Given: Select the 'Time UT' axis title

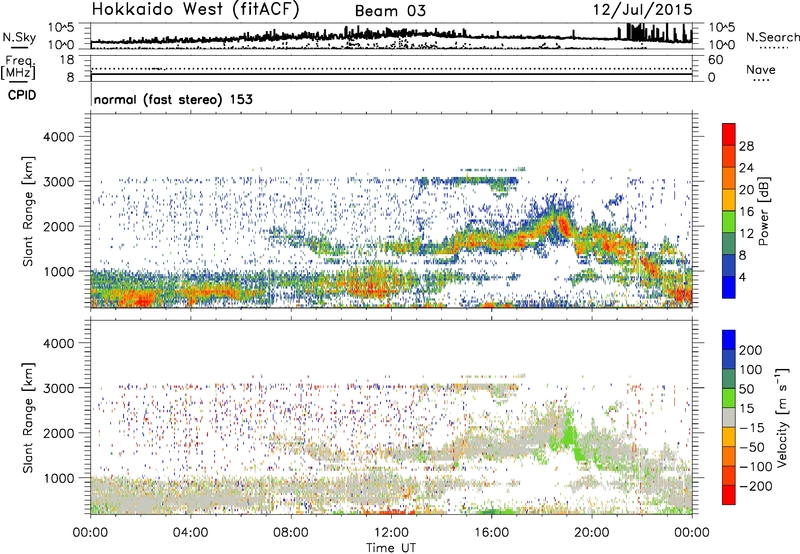Looking at the screenshot, I should pyautogui.click(x=391, y=547).
